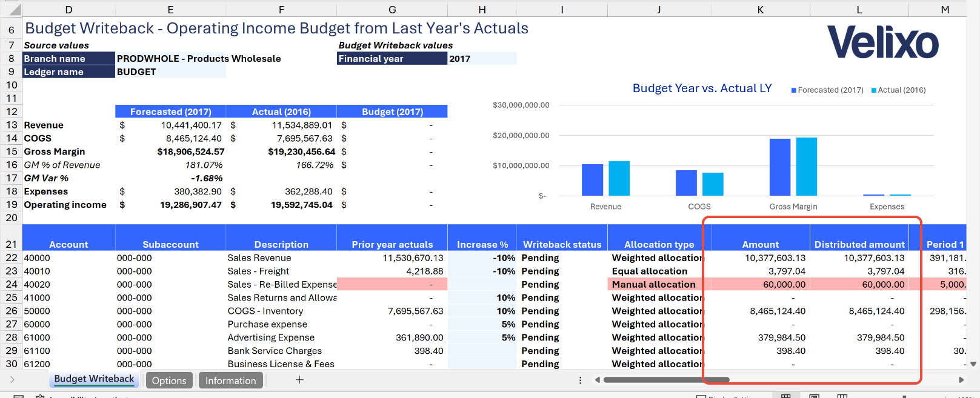The width and height of the screenshot is (980, 398).
Task: Click the Writeback status header cell
Action: coord(562,238)
